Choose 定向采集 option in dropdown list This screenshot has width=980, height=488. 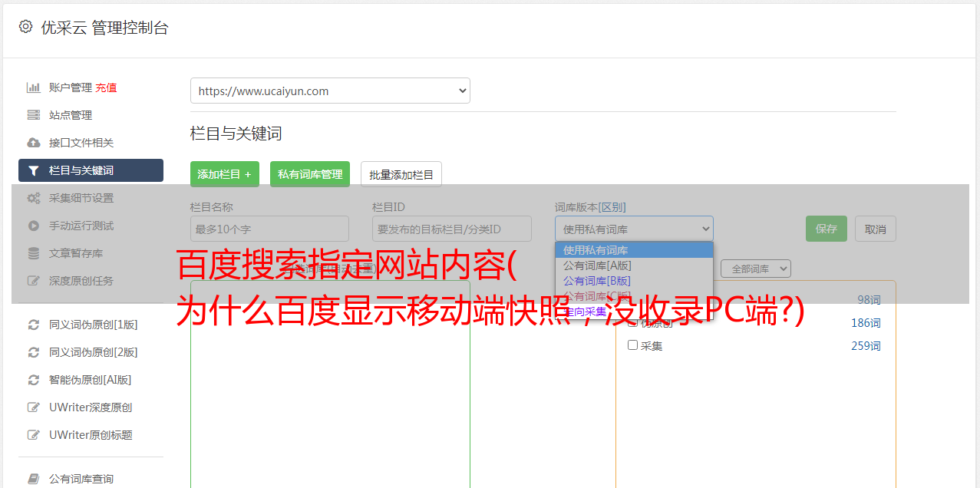tap(634, 312)
